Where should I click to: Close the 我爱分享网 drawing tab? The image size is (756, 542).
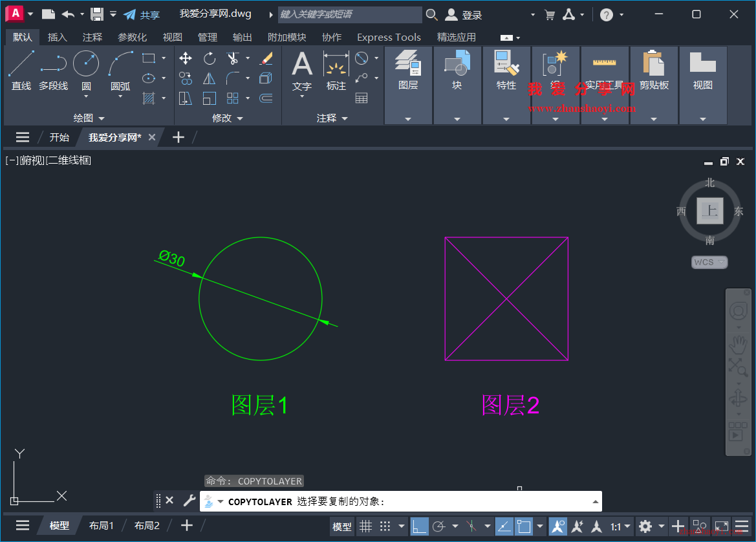152,137
